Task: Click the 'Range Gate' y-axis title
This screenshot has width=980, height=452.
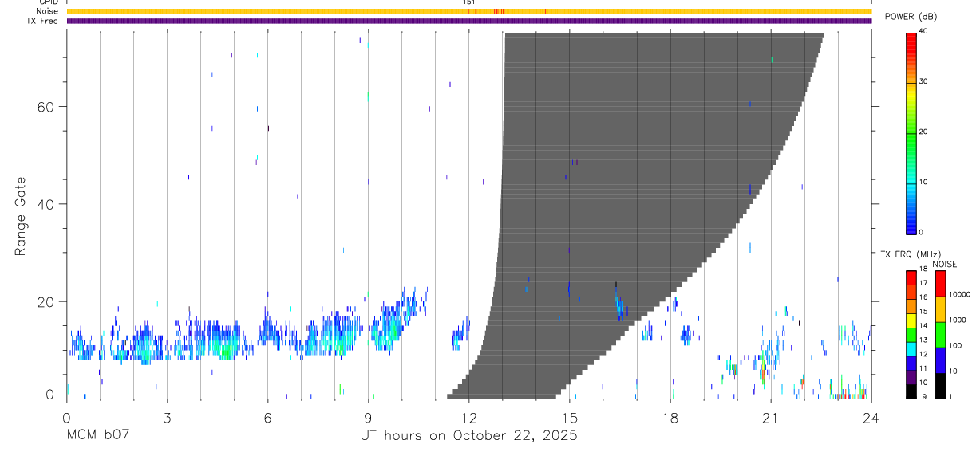Action: coord(21,216)
